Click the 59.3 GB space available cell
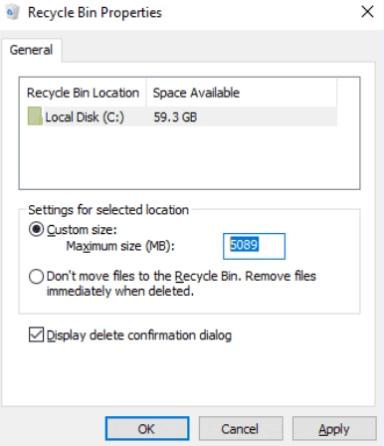Screen dimensions: 384x446 (175, 117)
